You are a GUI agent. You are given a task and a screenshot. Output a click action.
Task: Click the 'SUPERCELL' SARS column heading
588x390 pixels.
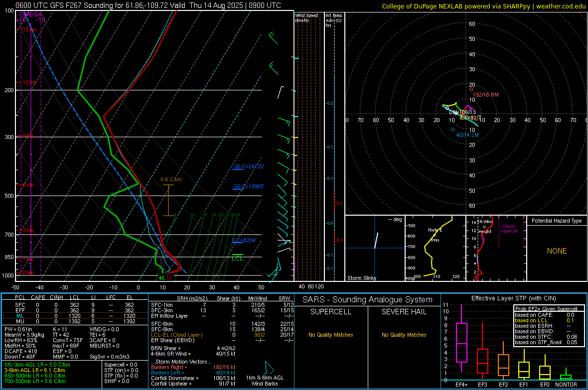(x=331, y=312)
